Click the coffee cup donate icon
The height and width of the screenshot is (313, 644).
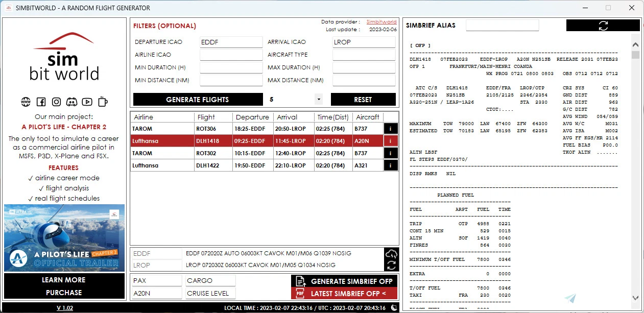click(103, 102)
